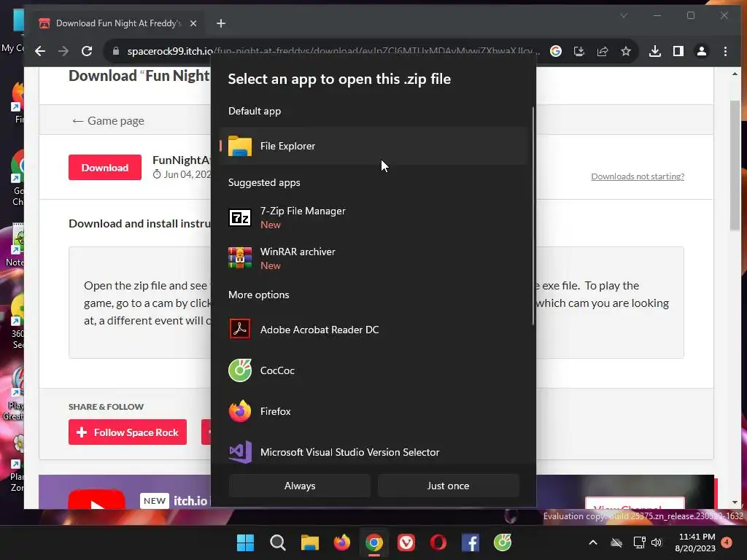The image size is (747, 560).
Task: Open Chrome three-dot menu
Action: coord(725,52)
